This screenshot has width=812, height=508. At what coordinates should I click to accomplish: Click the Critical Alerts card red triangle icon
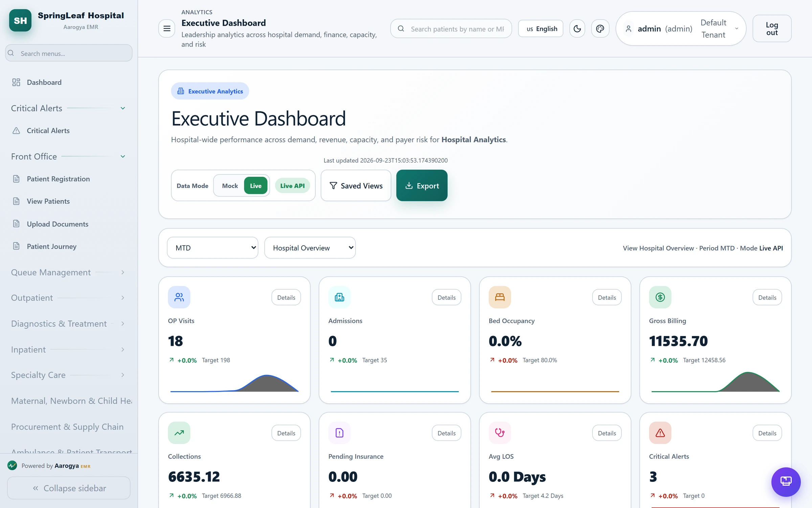660,433
